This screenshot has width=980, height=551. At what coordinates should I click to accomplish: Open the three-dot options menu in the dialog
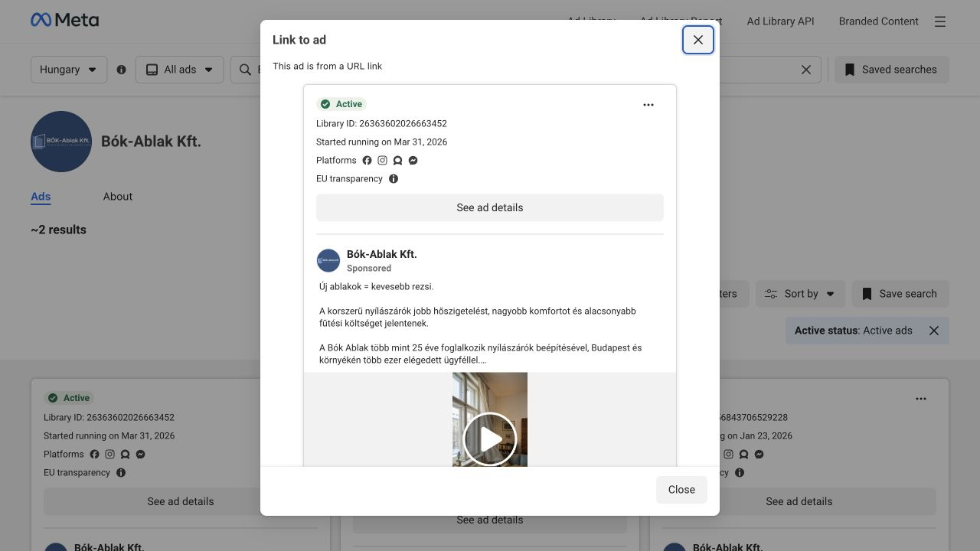648,105
